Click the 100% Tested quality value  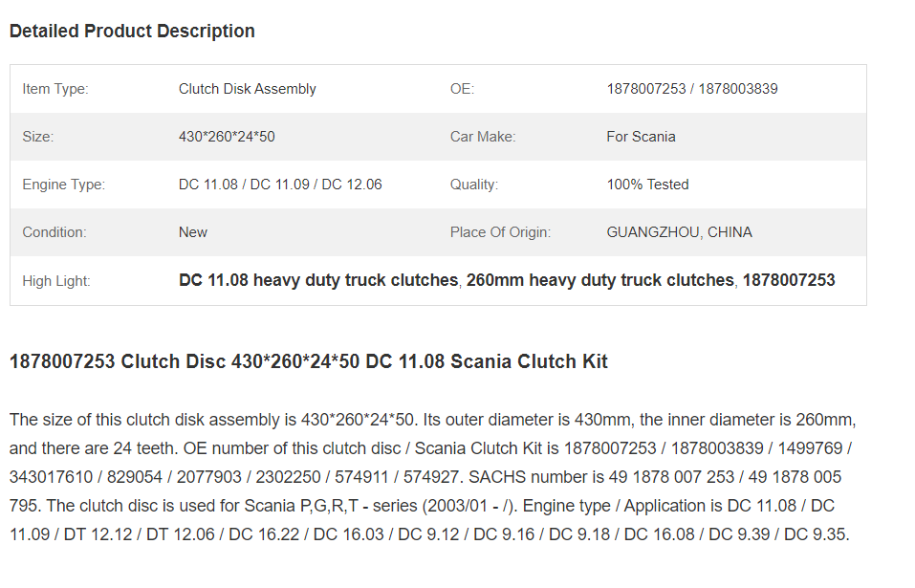pos(647,185)
